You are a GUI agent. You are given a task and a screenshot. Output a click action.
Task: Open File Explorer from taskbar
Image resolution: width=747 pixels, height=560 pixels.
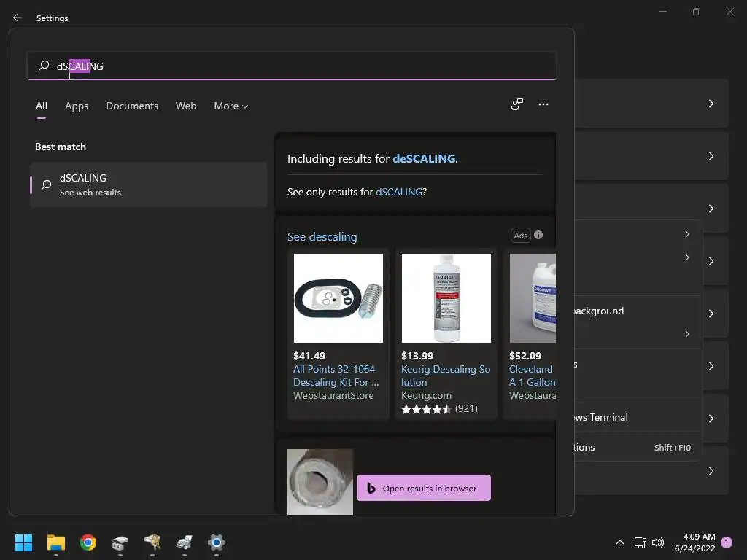55,542
